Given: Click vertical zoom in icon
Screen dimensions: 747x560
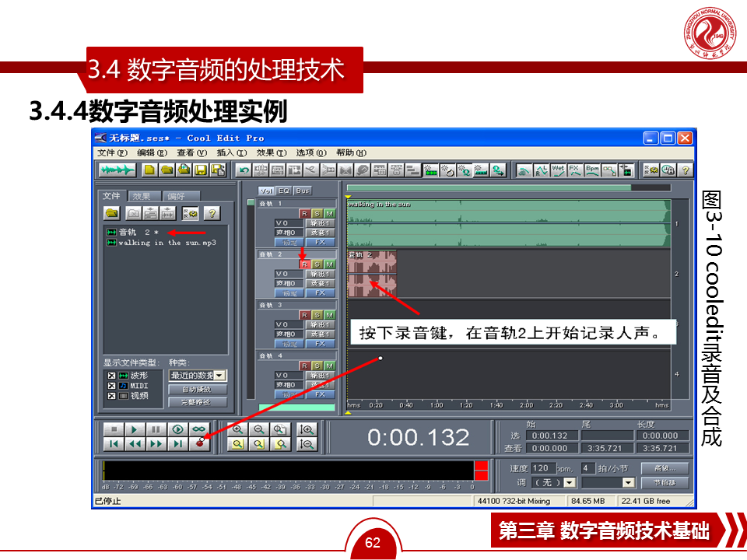Looking at the screenshot, I should [307, 429].
